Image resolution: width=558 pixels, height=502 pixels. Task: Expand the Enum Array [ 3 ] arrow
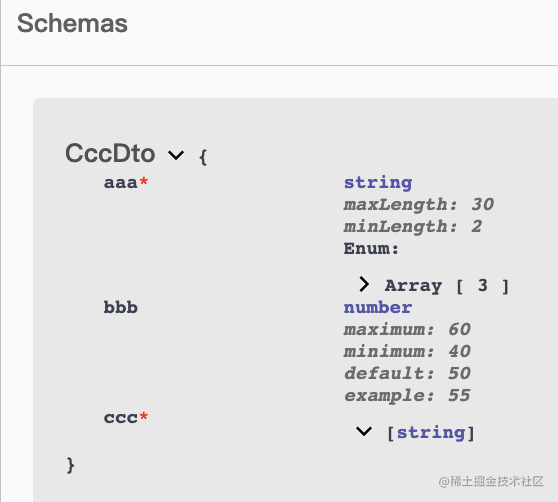click(364, 284)
